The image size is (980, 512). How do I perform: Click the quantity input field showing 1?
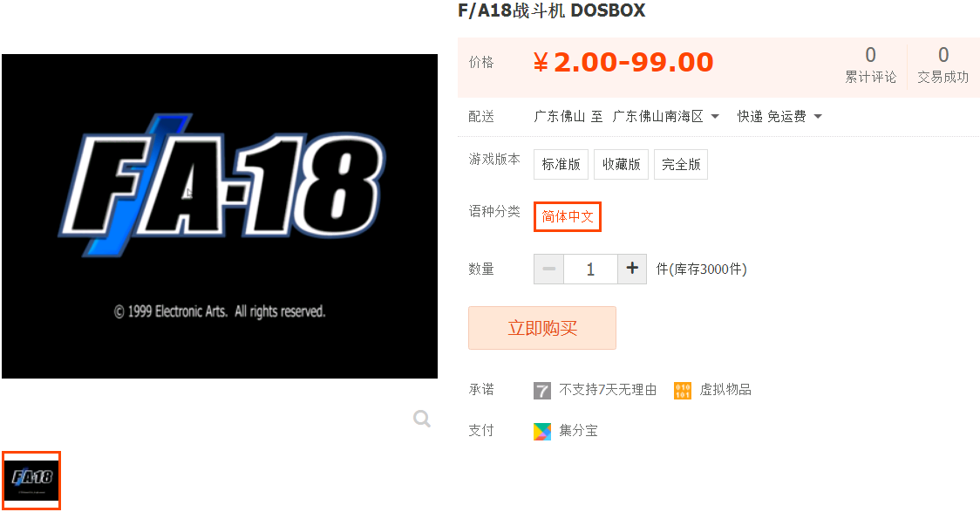click(590, 269)
